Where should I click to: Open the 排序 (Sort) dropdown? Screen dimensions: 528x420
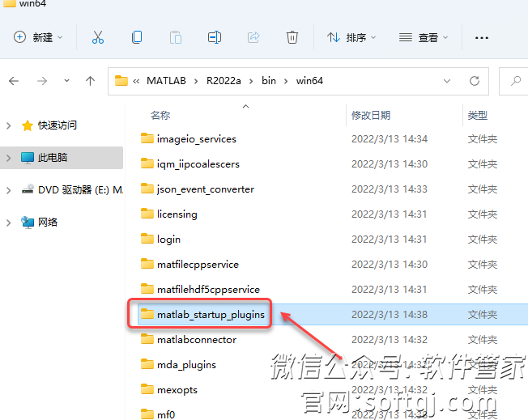[351, 37]
